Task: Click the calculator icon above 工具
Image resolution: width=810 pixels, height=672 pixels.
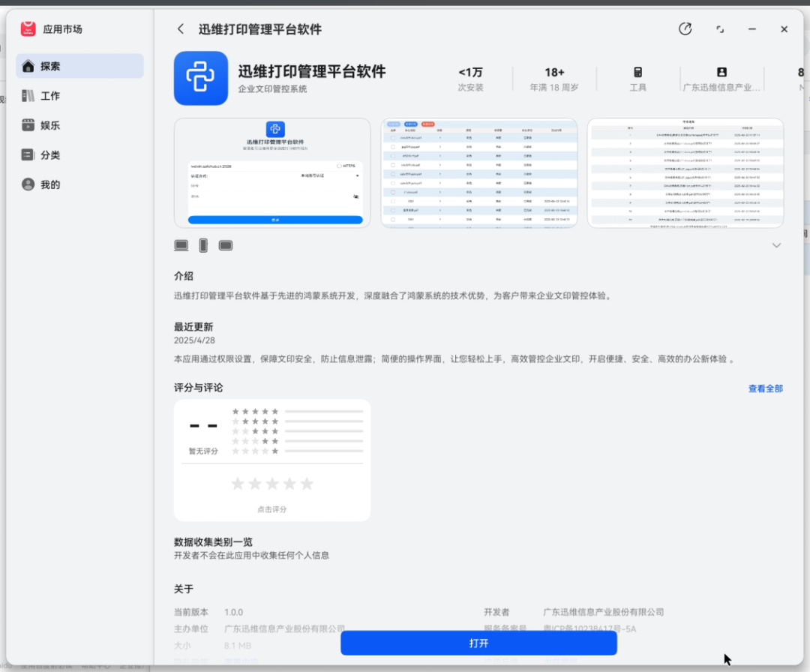Action: pos(637,72)
